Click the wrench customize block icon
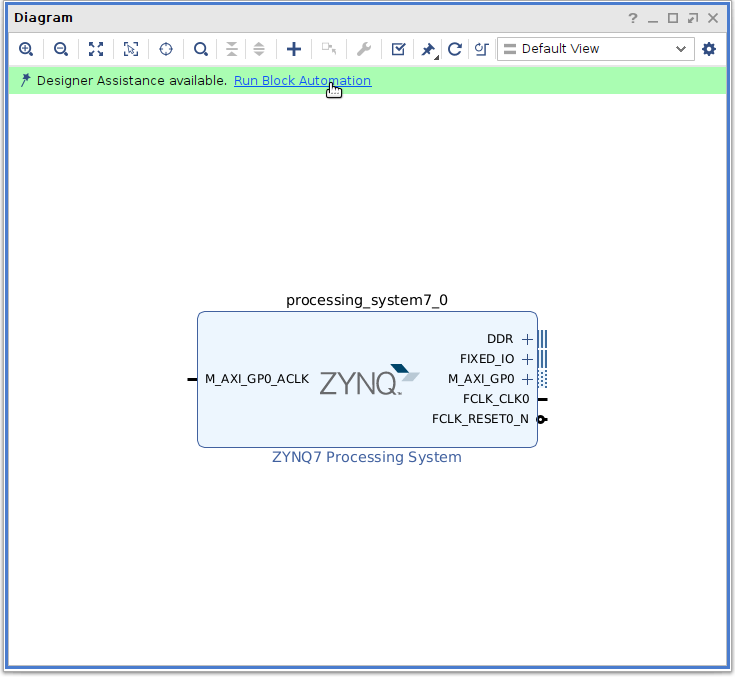Screen dimensions: 735x677 364,49
